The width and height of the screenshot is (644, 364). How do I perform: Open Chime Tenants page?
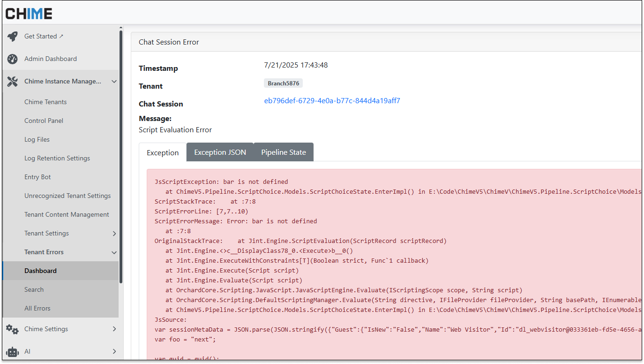(45, 102)
